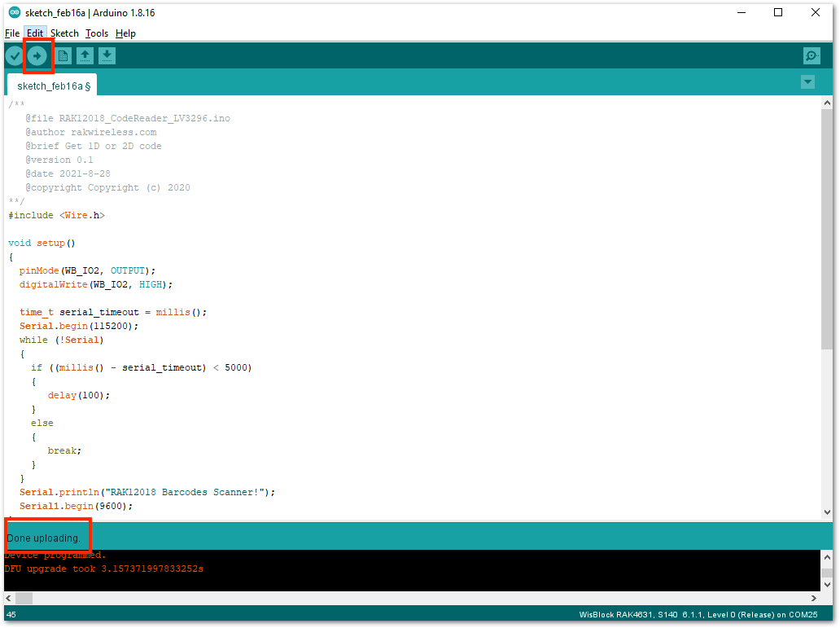
Task: Open the Tools menu
Action: pos(97,33)
